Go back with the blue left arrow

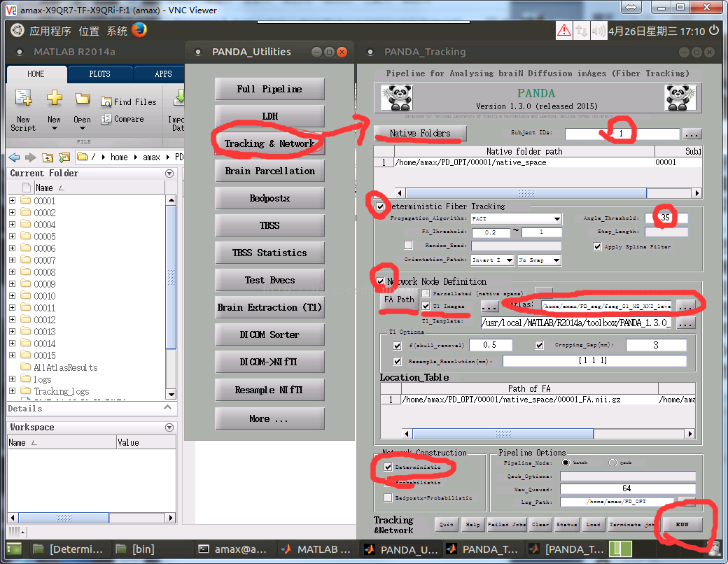click(x=15, y=157)
